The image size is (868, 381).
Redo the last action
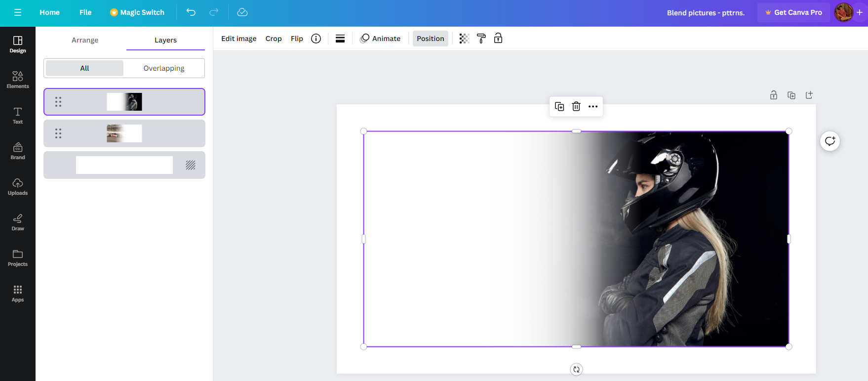214,12
